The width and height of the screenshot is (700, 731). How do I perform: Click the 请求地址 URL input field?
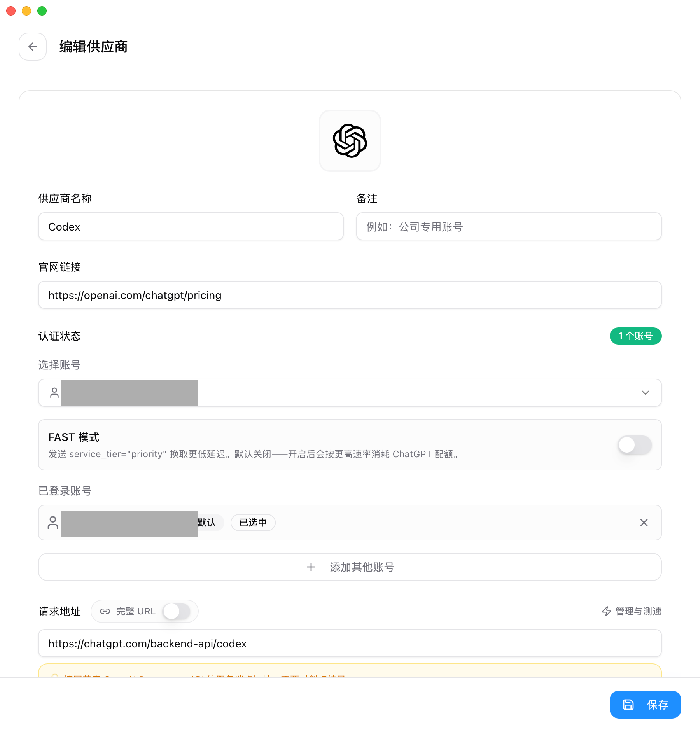[350, 643]
